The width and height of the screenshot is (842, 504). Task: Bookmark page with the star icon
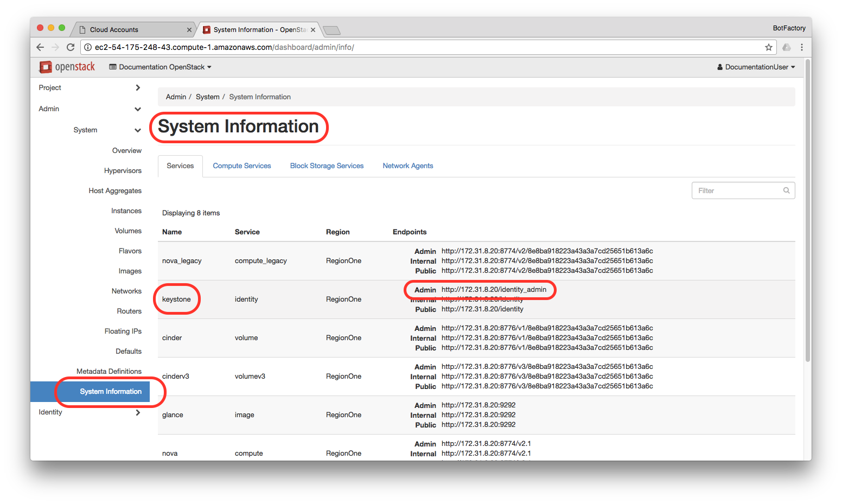click(769, 47)
